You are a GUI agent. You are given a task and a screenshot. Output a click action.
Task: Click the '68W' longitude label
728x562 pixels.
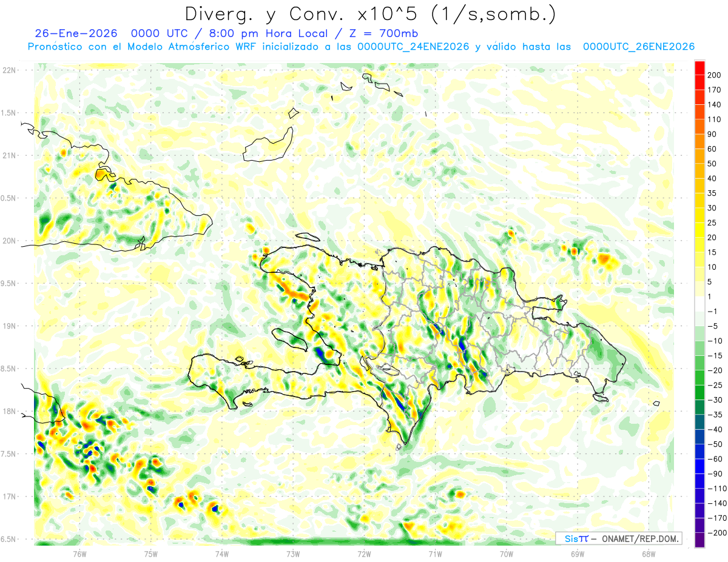pyautogui.click(x=649, y=554)
